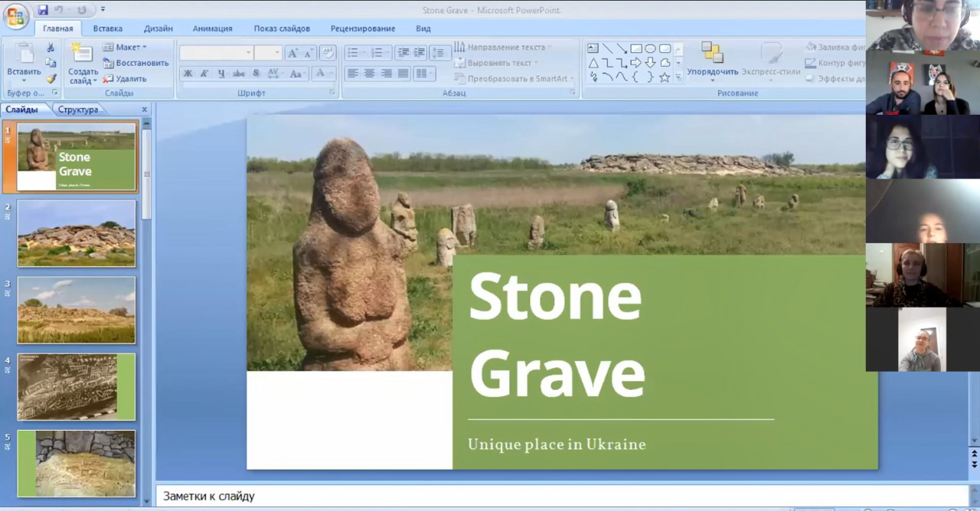Choose the five-point star shape
The height and width of the screenshot is (511, 980).
664,77
